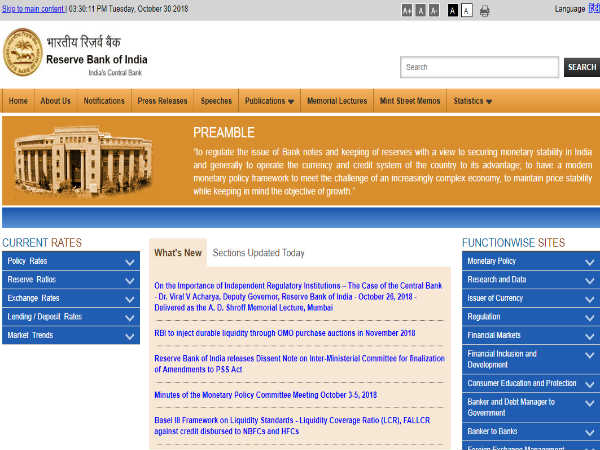Expand the Research and Data section
The image size is (600, 450).
click(531, 280)
